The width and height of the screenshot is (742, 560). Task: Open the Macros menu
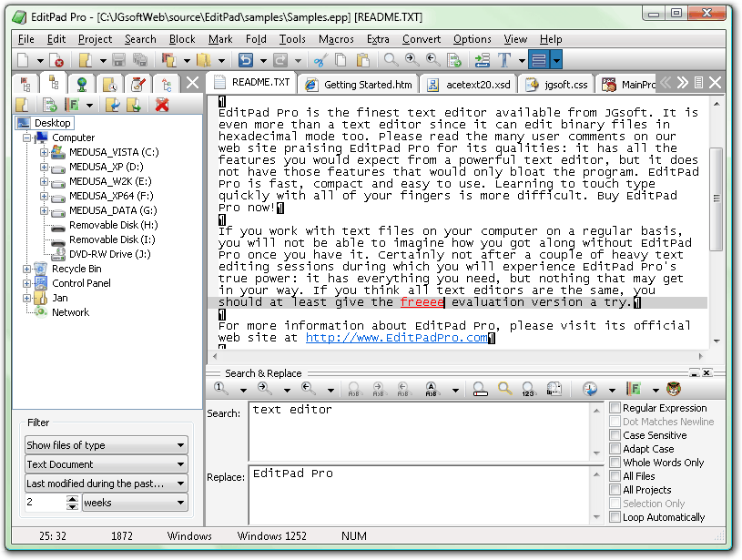pos(336,39)
